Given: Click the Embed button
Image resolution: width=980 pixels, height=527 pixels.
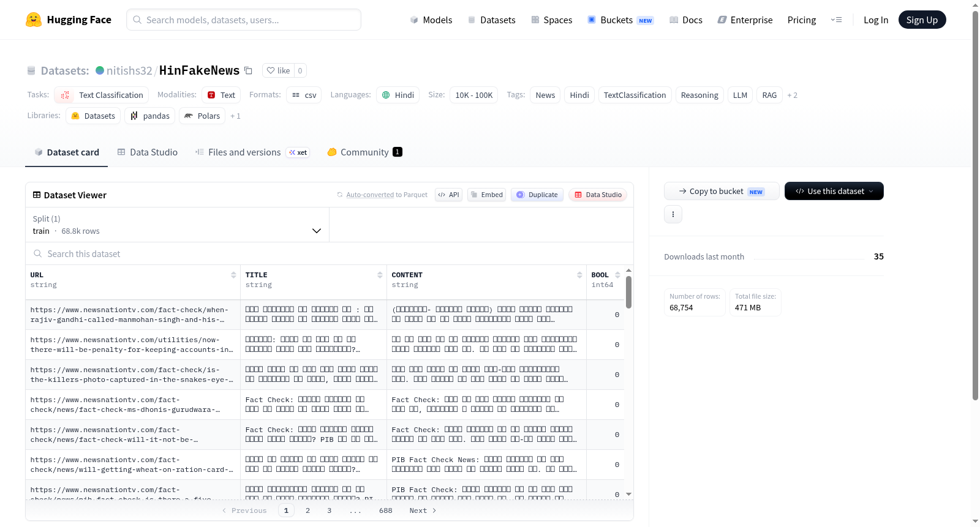Looking at the screenshot, I should coord(486,195).
